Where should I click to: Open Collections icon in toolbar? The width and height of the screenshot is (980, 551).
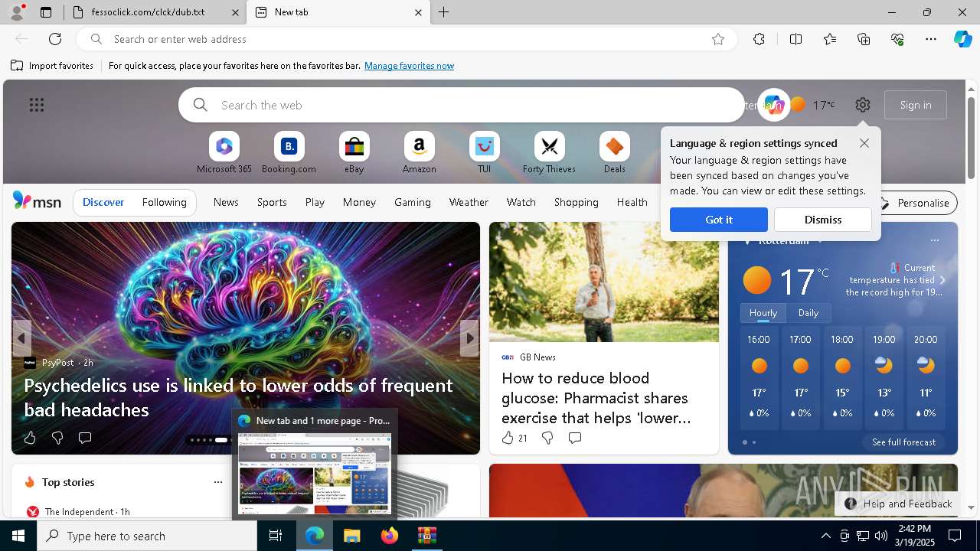(864, 39)
